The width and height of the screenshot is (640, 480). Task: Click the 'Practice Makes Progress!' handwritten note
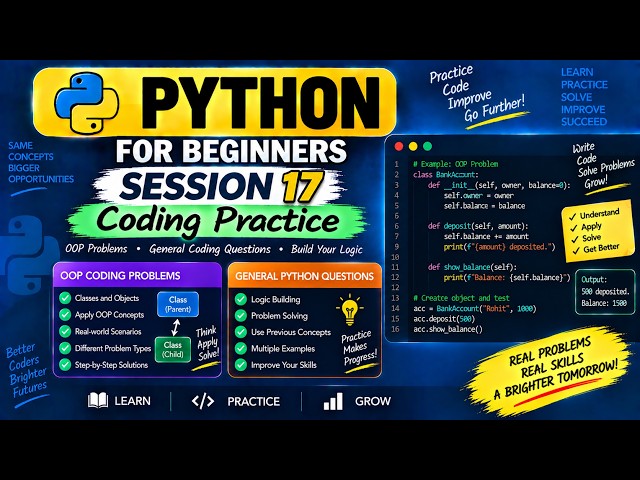(359, 348)
